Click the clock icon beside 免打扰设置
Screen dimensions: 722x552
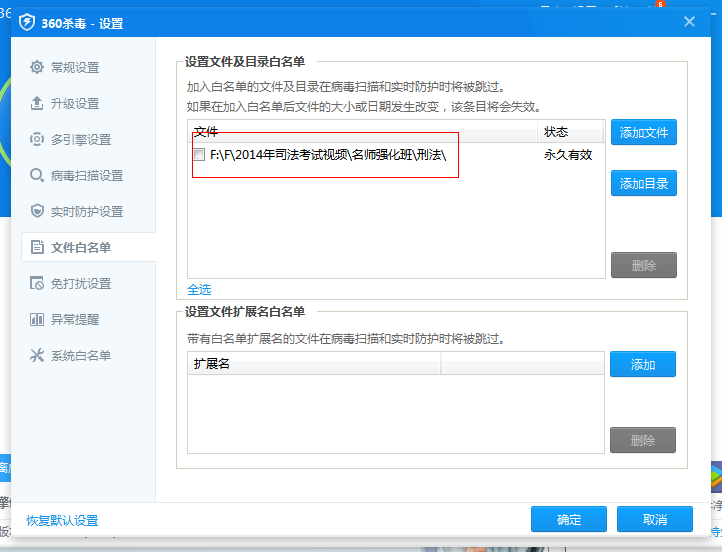tap(37, 283)
